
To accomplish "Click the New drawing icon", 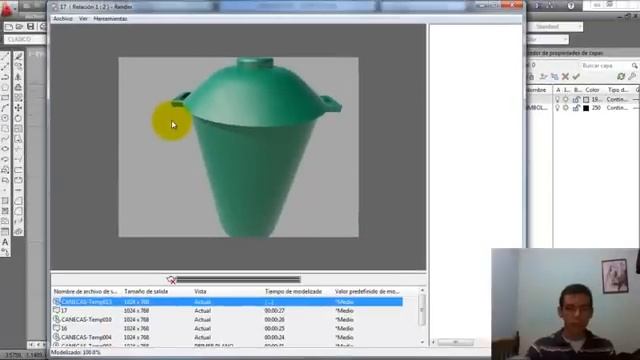I will coord(9,27).
